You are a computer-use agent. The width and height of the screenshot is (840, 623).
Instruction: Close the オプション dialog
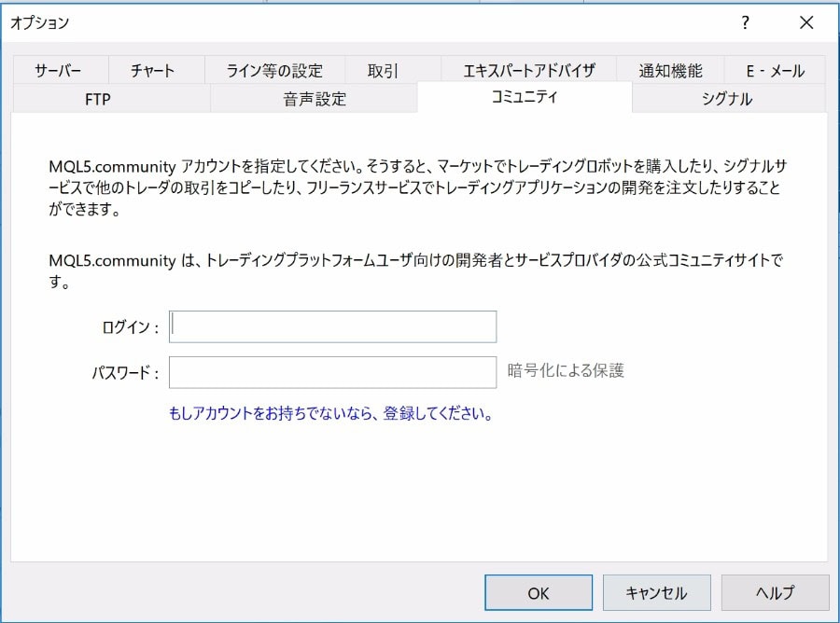tap(806, 22)
